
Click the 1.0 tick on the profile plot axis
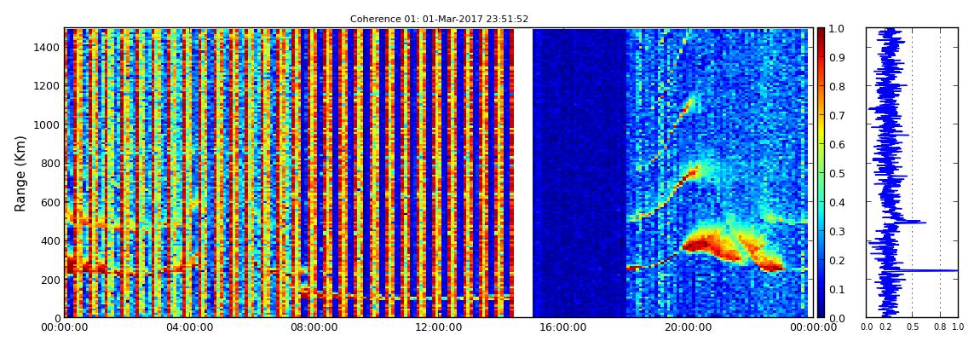coord(958,327)
